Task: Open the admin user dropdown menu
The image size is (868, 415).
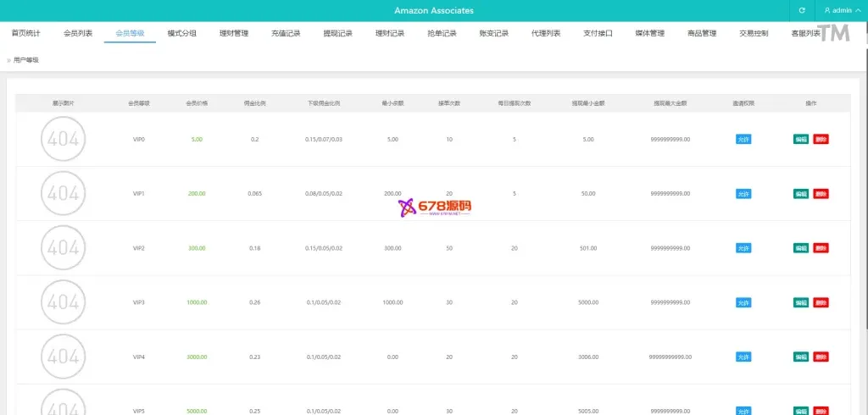Action: [842, 11]
